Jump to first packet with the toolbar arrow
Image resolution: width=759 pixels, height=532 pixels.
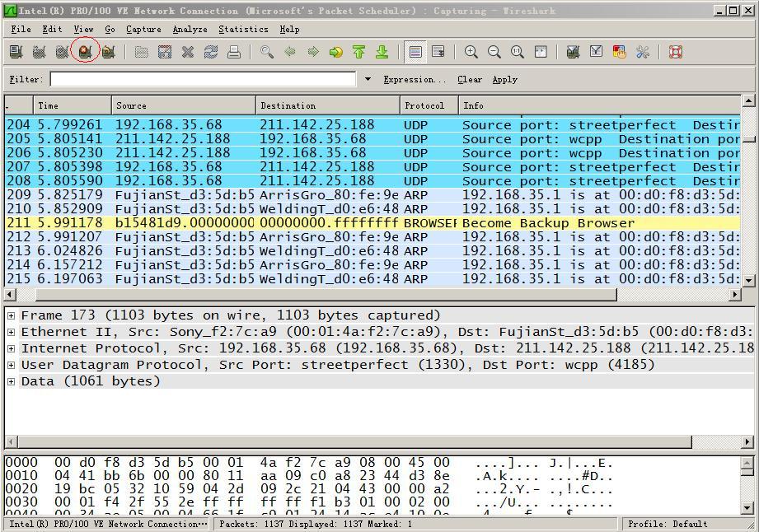pos(358,52)
